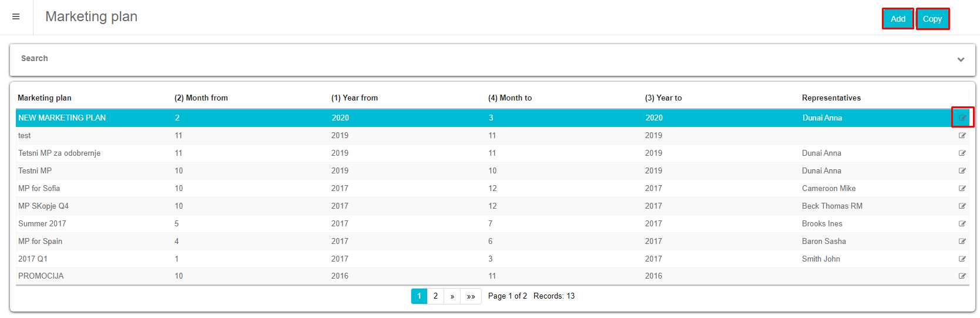Viewport: 980px width, 318px height.
Task: Edit the 2017 Q1 plan row
Action: pos(962,259)
